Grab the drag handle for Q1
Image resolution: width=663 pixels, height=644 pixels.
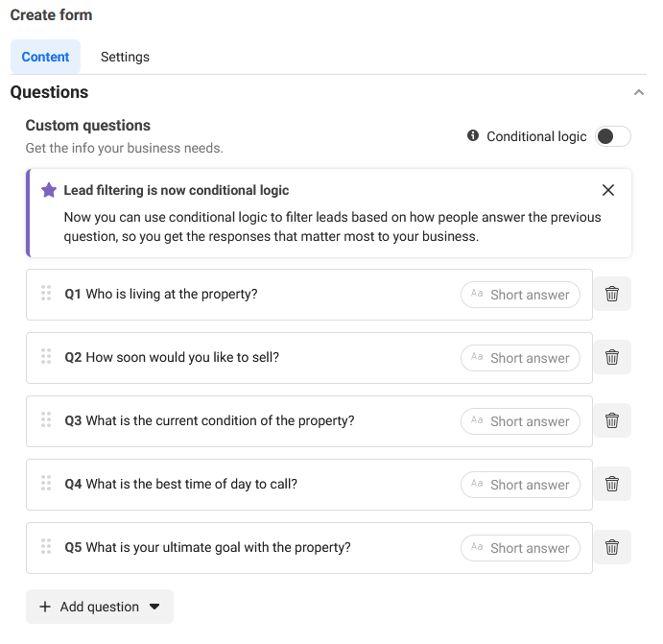(46, 293)
